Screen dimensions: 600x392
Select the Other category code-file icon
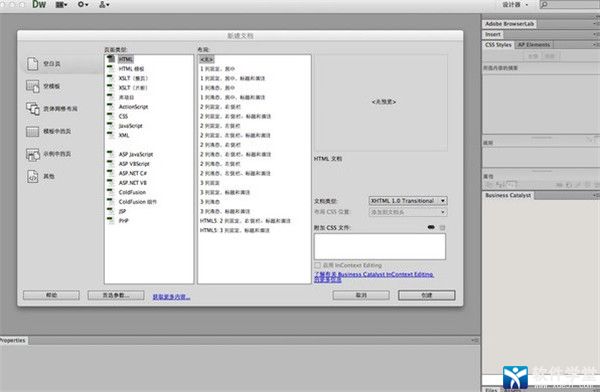click(x=33, y=176)
